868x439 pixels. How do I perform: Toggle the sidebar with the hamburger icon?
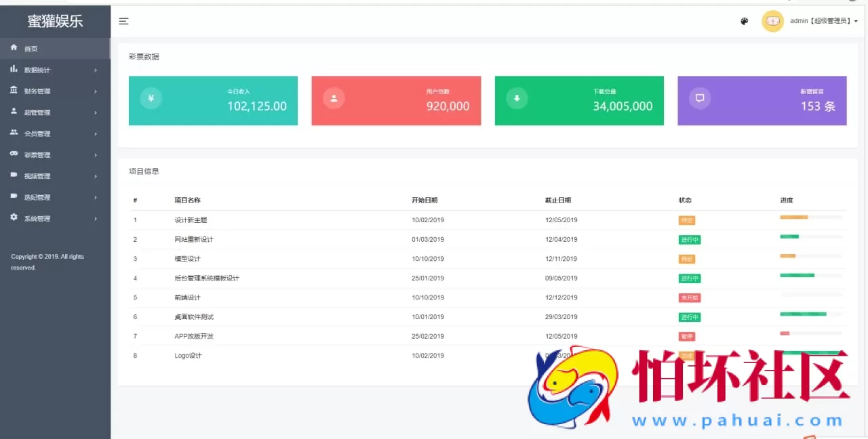tap(123, 21)
